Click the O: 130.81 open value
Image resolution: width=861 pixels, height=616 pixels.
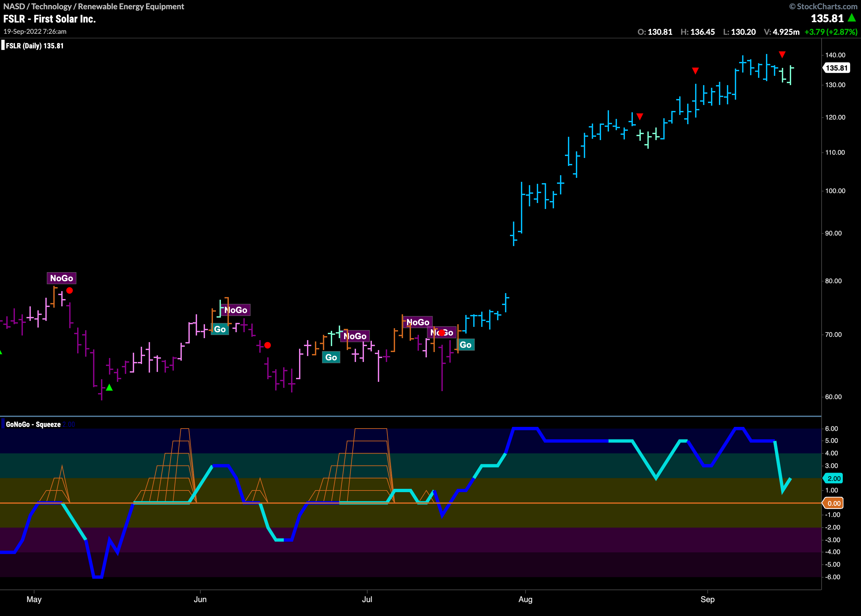pos(655,32)
